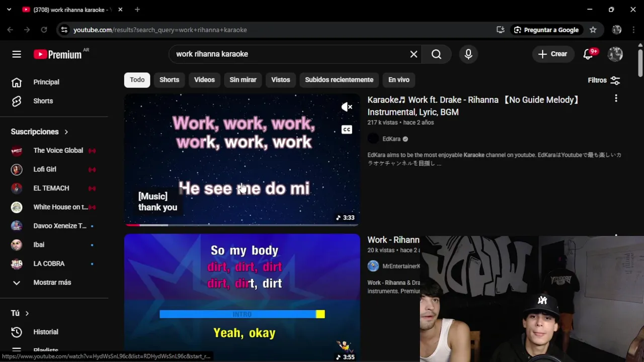This screenshot has width=644, height=362.
Task: Open EdKara channel name link
Action: (x=391, y=139)
